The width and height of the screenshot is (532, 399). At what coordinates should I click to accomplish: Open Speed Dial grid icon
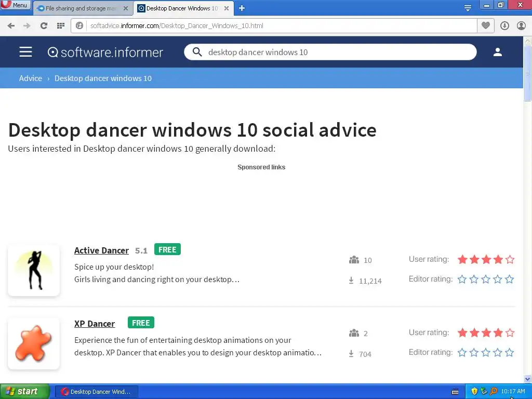(61, 26)
